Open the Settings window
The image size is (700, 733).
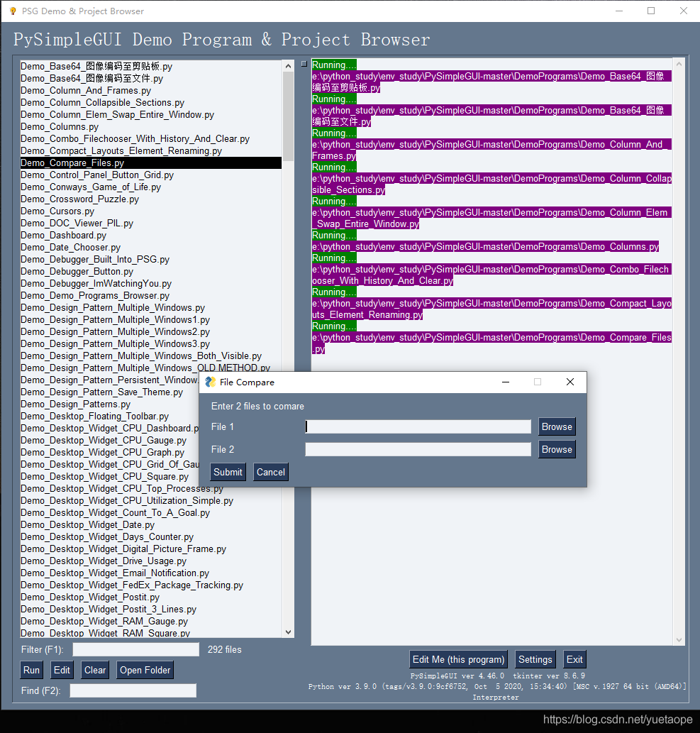coord(535,660)
